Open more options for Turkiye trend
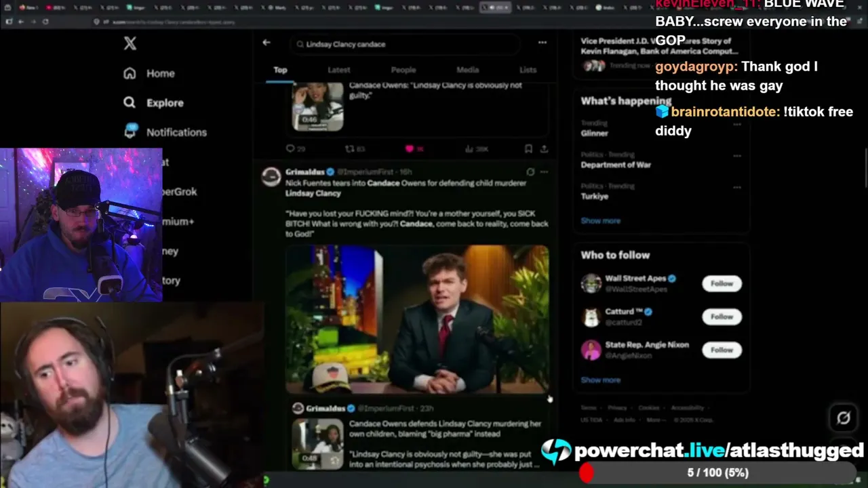Image resolution: width=868 pixels, height=488 pixels. coord(737,187)
